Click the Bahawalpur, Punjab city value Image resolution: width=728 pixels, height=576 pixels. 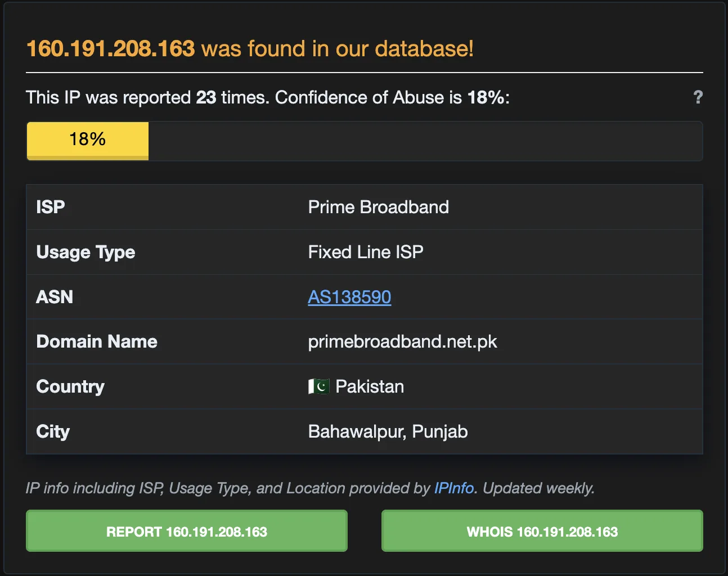pos(388,431)
